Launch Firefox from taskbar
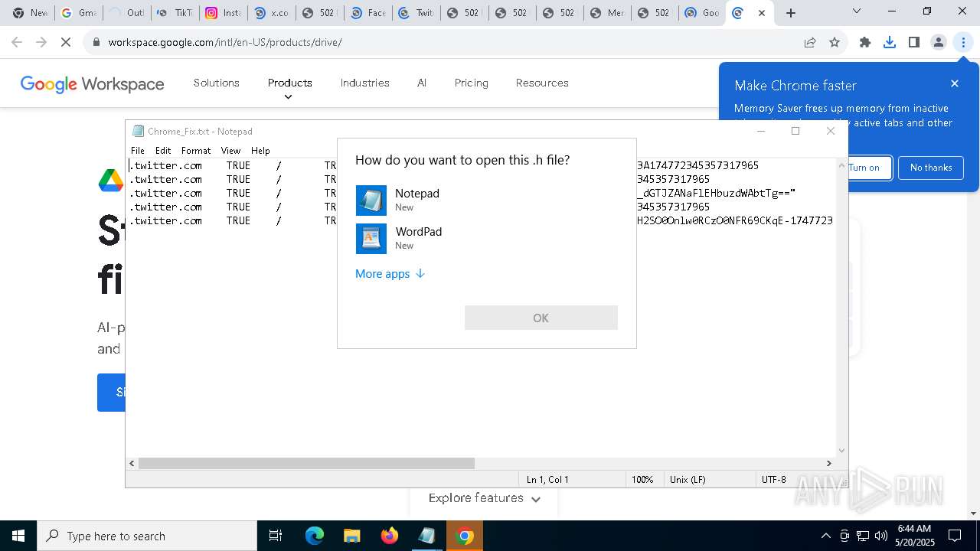The image size is (980, 551). tap(389, 536)
